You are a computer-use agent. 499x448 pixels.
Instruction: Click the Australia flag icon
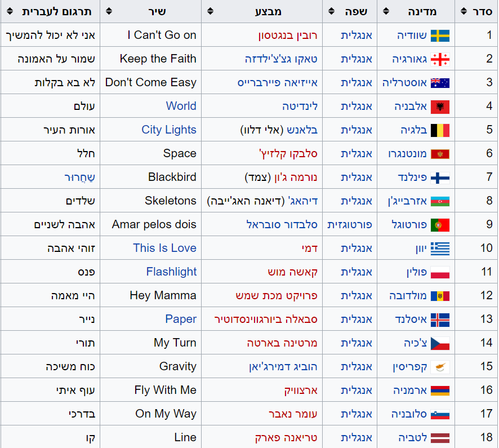pyautogui.click(x=440, y=83)
